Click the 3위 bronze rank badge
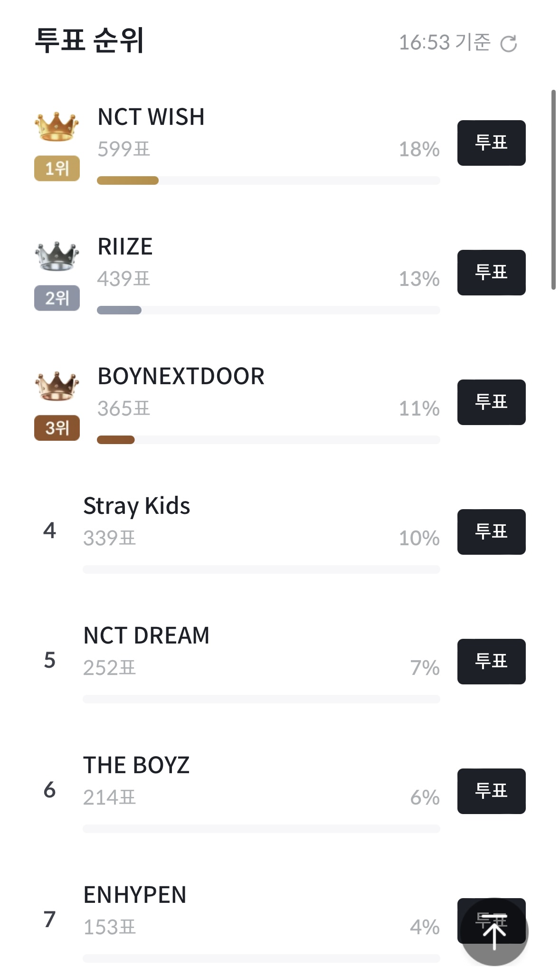The width and height of the screenshot is (560, 967). (x=57, y=428)
